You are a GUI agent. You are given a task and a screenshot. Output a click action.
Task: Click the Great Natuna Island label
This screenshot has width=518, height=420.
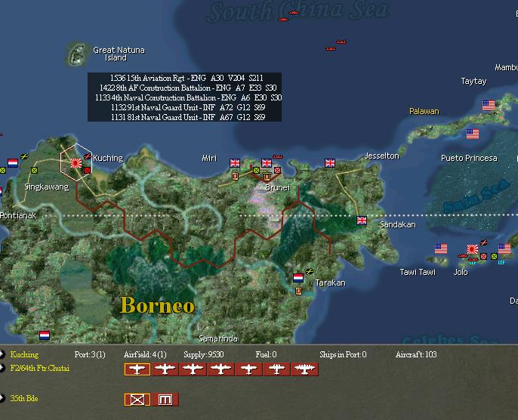pyautogui.click(x=119, y=54)
